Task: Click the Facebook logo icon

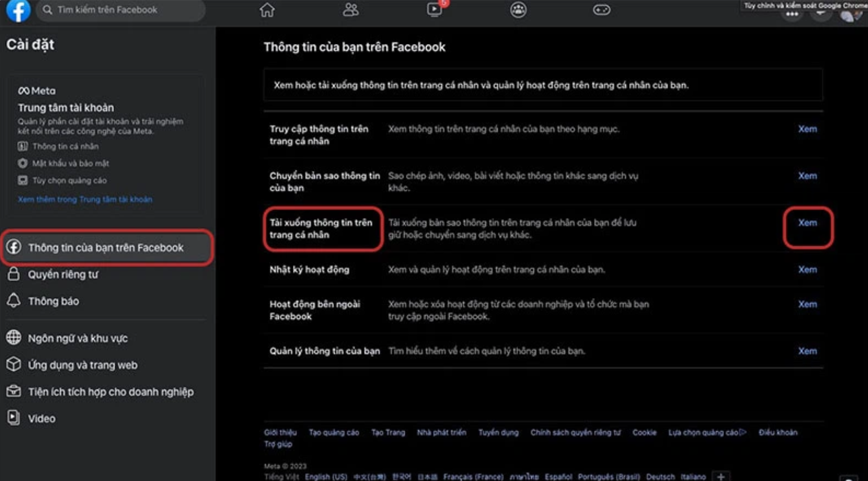Action: (18, 10)
